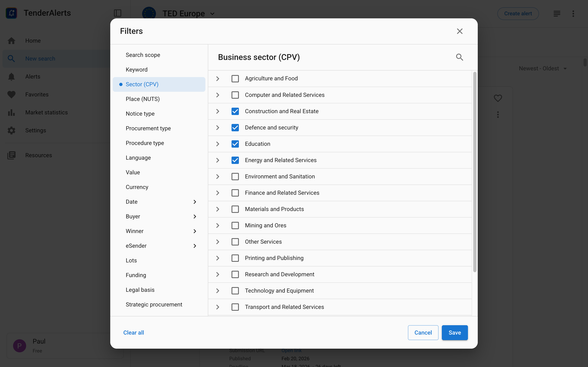588x367 pixels.
Task: Check the Agriculture and Food checkbox
Action: [x=235, y=79]
